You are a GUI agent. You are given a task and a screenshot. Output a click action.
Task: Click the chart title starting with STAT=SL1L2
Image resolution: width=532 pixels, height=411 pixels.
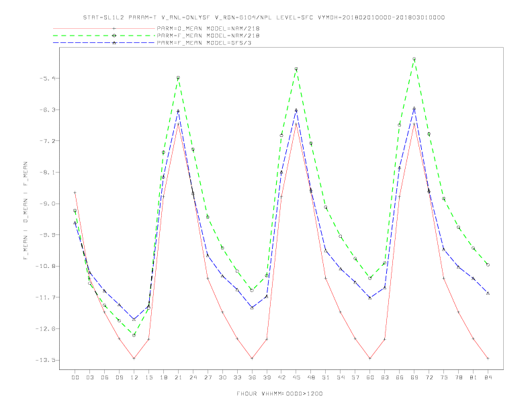coord(264,17)
